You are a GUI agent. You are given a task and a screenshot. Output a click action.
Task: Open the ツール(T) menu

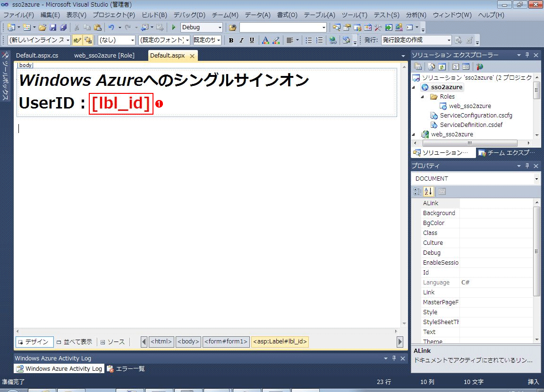(354, 15)
